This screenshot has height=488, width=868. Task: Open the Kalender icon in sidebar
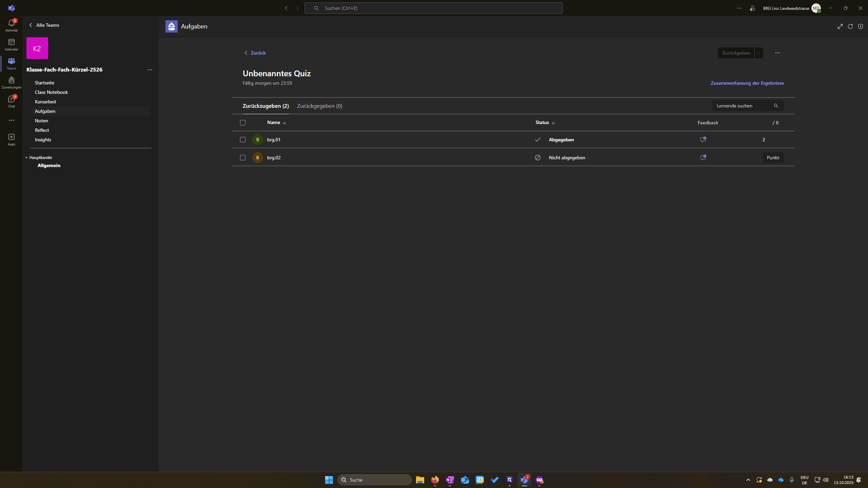pos(12,44)
